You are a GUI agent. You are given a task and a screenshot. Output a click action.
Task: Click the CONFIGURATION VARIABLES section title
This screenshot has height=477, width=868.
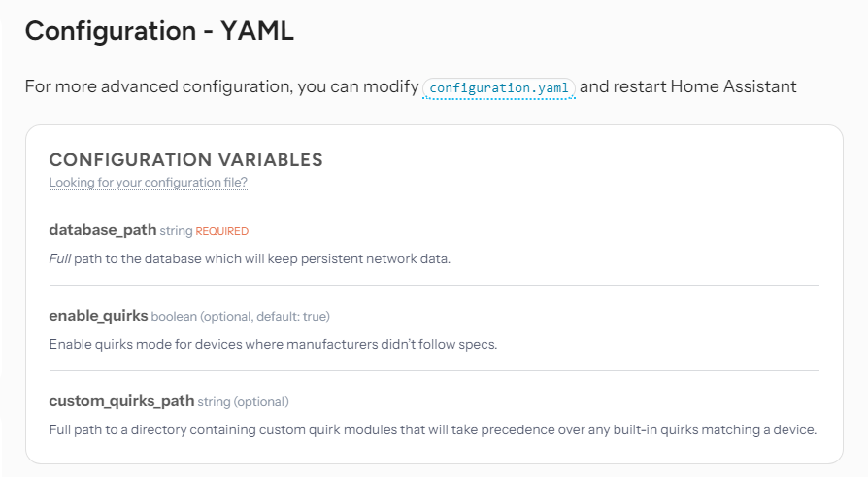[x=186, y=160]
